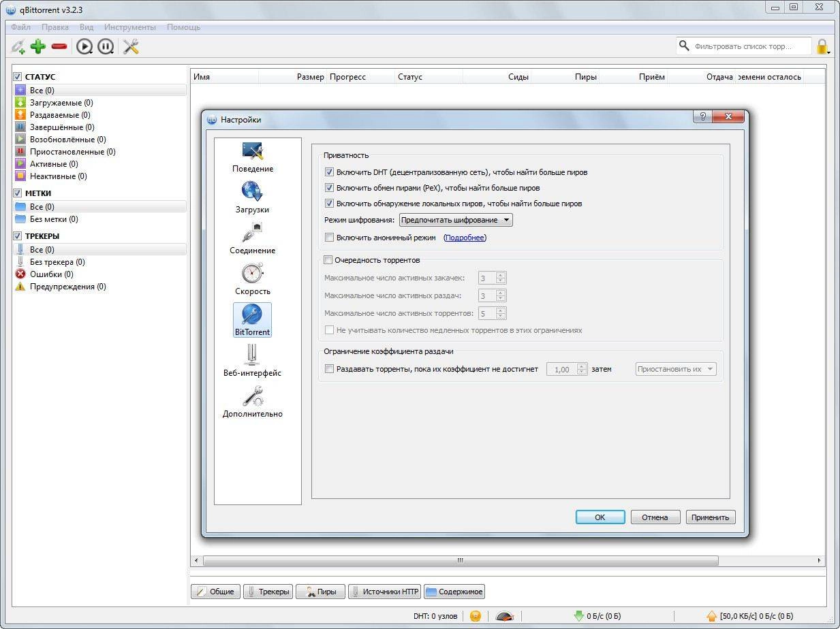Click the Имя column header
Screen dimensions: 840x629
coord(225,77)
